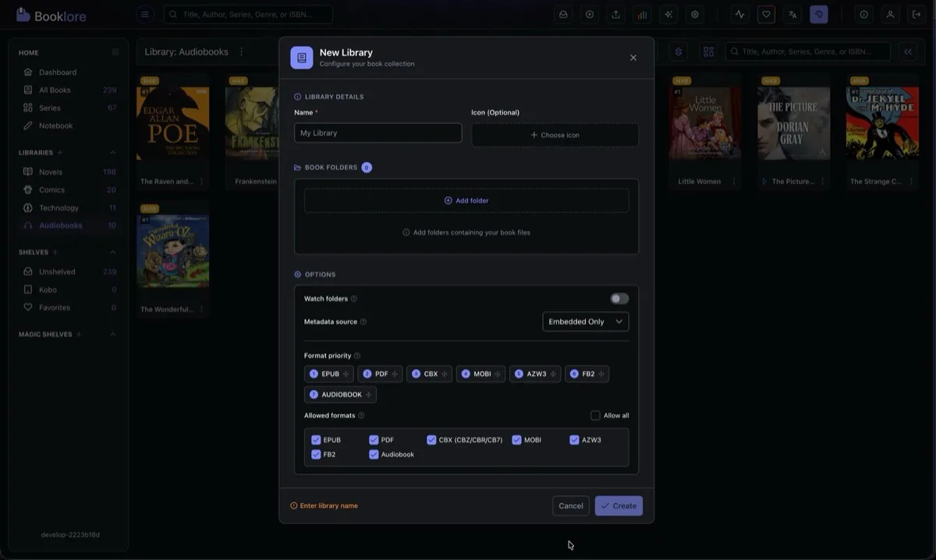Uncheck the PDF allowed format
The image size is (936, 560).
pos(374,440)
